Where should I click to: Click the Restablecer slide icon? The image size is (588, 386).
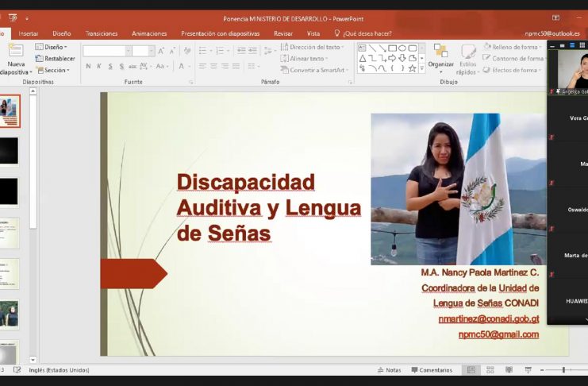coord(56,58)
